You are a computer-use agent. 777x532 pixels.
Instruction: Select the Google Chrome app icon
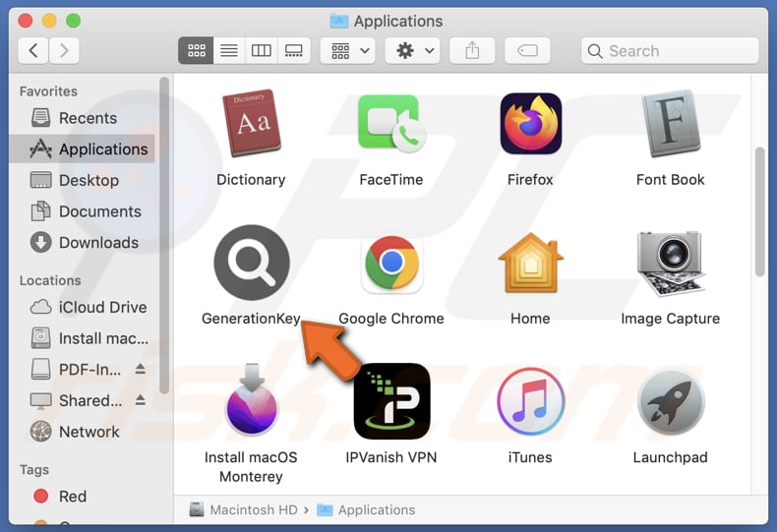tap(391, 263)
